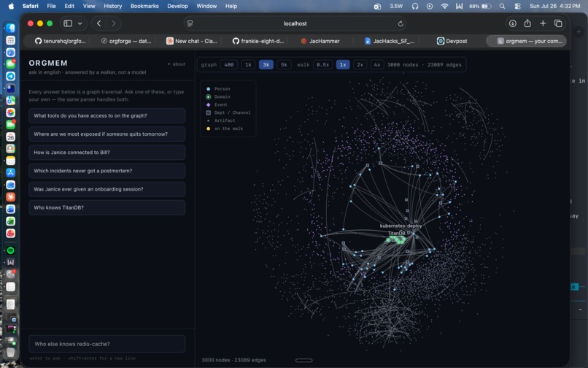Viewport: 588px width, 368px height.
Task: Open Spotify from the Dock
Action: [x=10, y=250]
